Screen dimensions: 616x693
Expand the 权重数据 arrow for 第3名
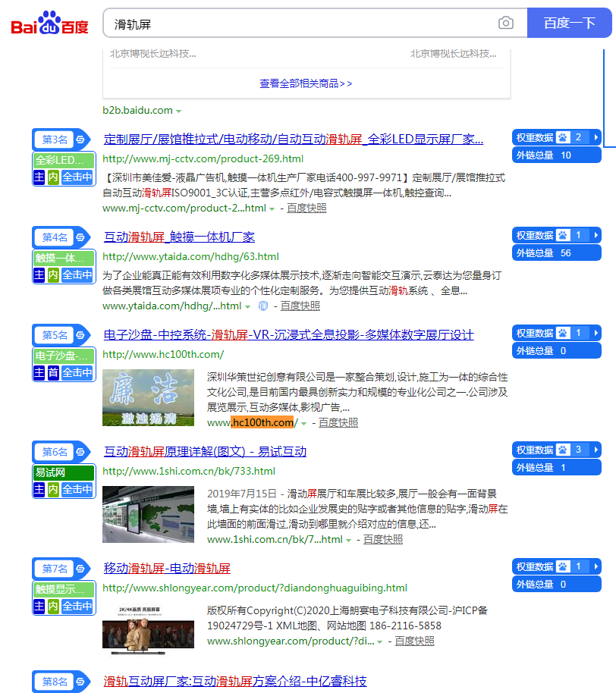596,137
